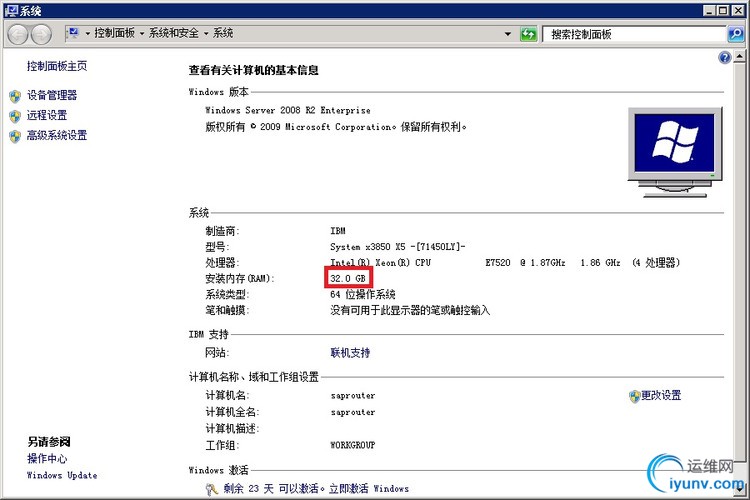Screen dimensions: 750x500
Task: Click 没有可用于此显示器的笔或触控输入 text
Action: [x=410, y=311]
